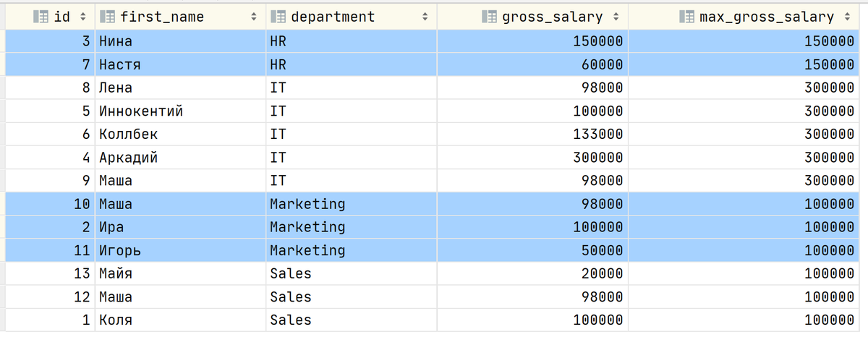Open sort arrows on department column
This screenshot has width=868, height=337.
(425, 17)
